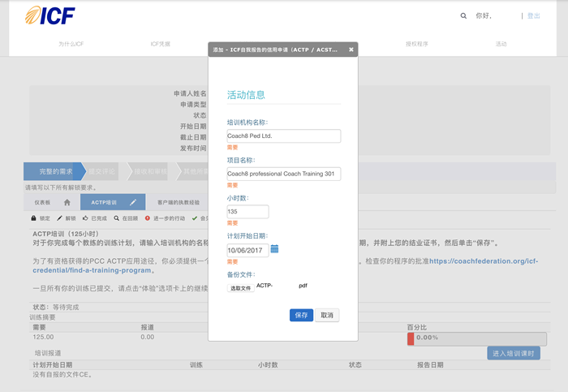Switch to the 仪表板 tab
Screen dimensions: 568x392
click(42, 202)
